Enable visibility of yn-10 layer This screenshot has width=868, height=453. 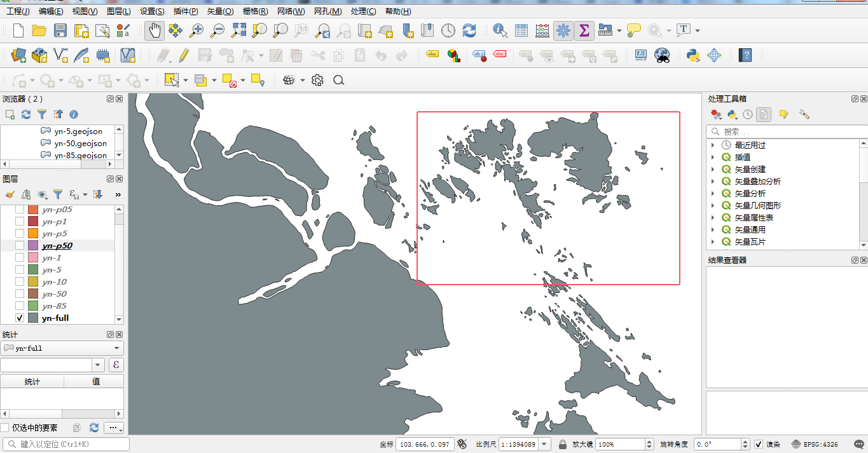point(20,282)
